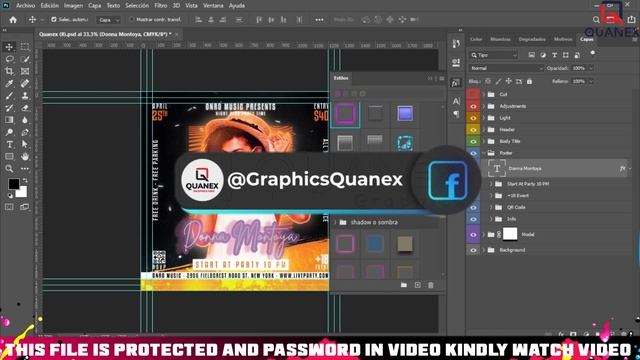Select the Clone Stamp tool
Screen dimensions: 640x360
coord(25,96)
